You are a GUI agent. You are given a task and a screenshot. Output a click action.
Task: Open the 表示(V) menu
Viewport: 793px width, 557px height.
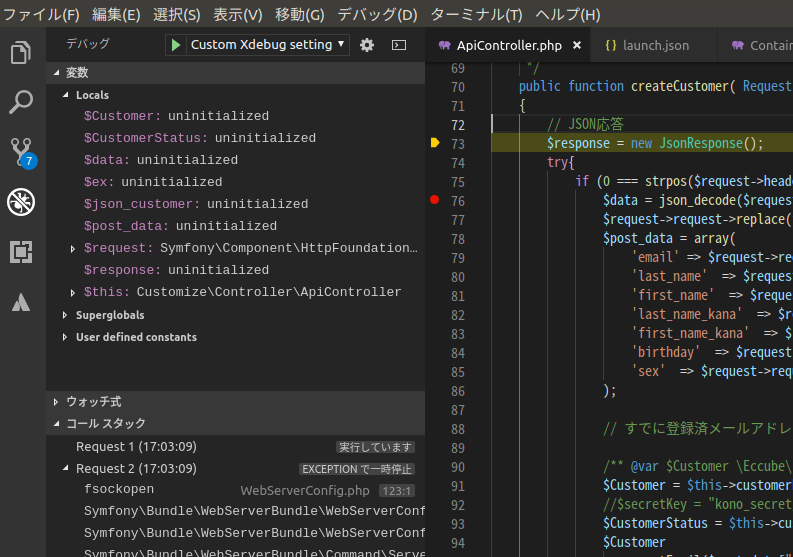tap(238, 15)
